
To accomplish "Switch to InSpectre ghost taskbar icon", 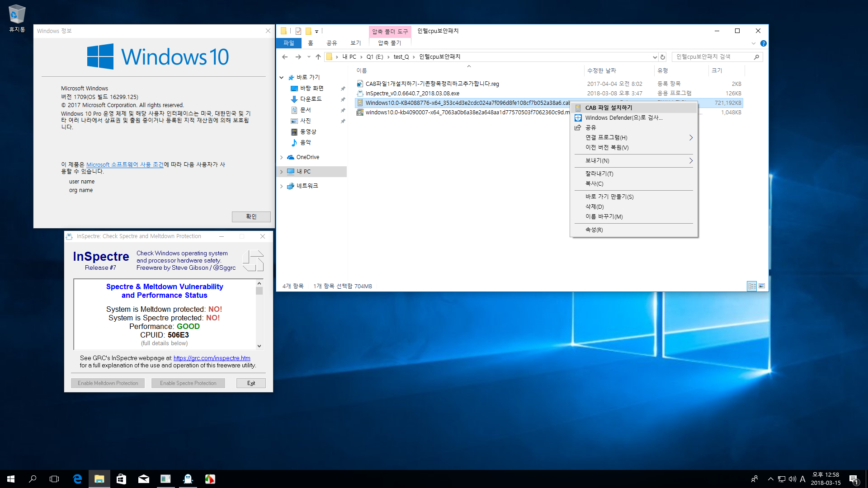I will pyautogui.click(x=188, y=479).
